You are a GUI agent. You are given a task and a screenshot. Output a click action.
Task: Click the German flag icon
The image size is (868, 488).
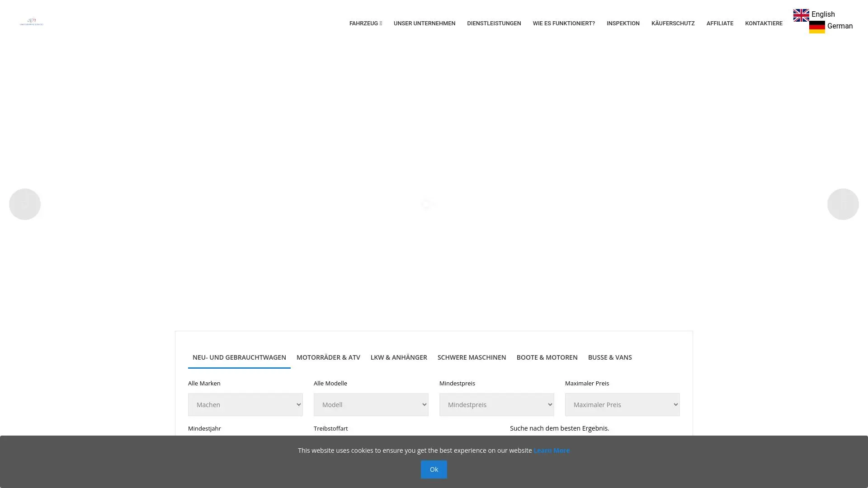click(816, 27)
